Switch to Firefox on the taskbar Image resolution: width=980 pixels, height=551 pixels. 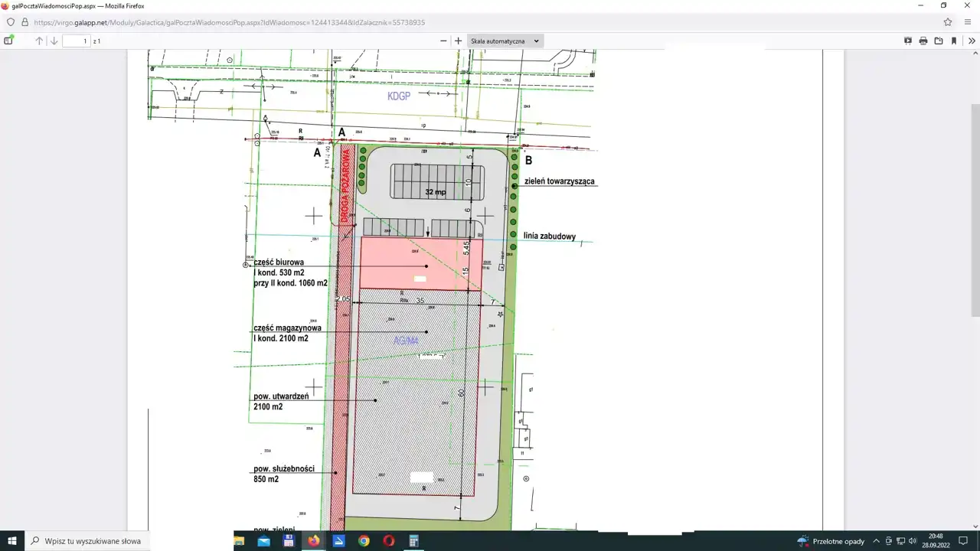pyautogui.click(x=314, y=541)
